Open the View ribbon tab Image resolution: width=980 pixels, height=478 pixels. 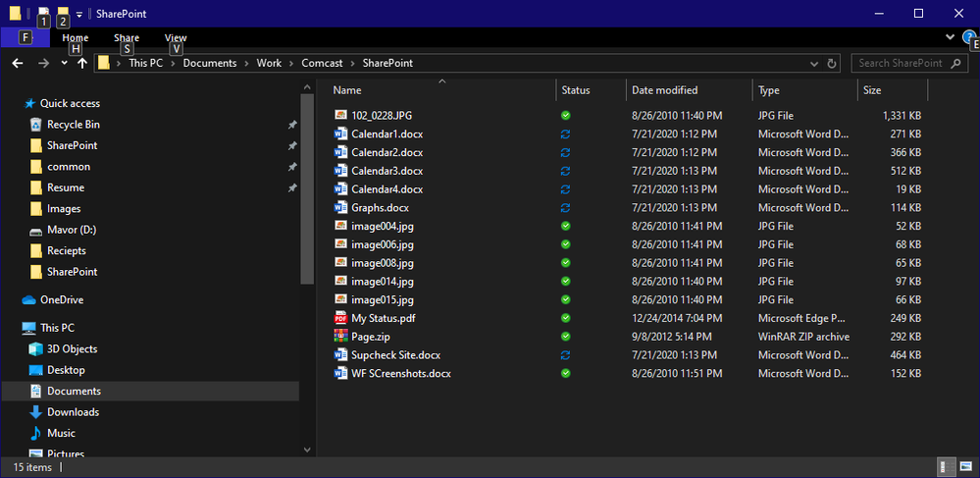click(176, 38)
